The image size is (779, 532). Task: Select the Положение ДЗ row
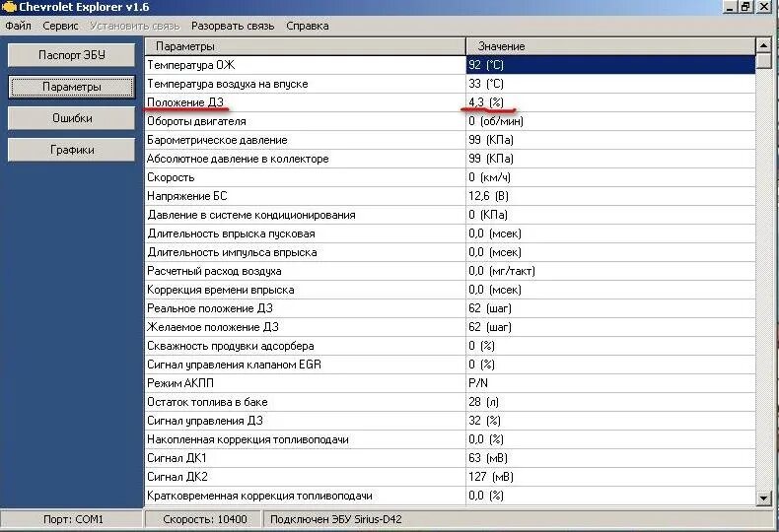[x=450, y=102]
